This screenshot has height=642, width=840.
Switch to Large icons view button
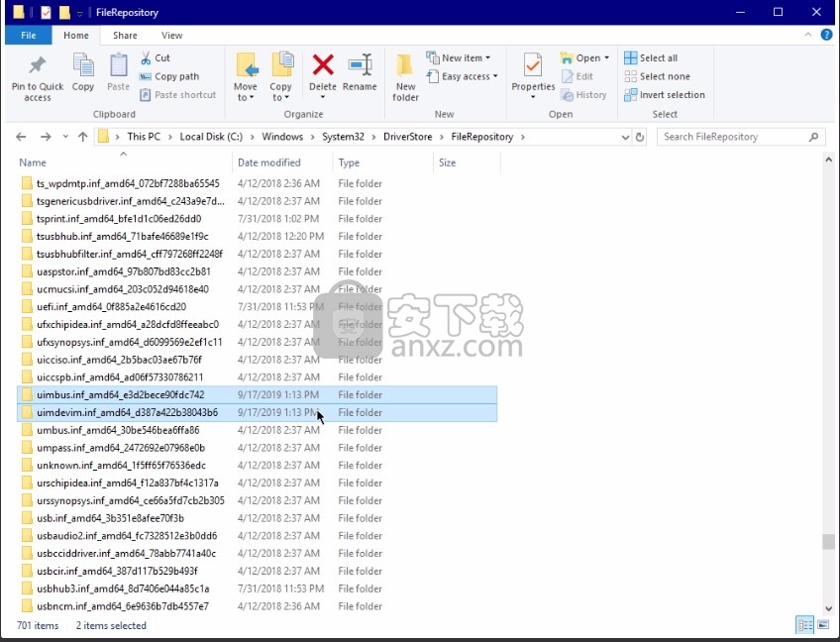(x=823, y=625)
